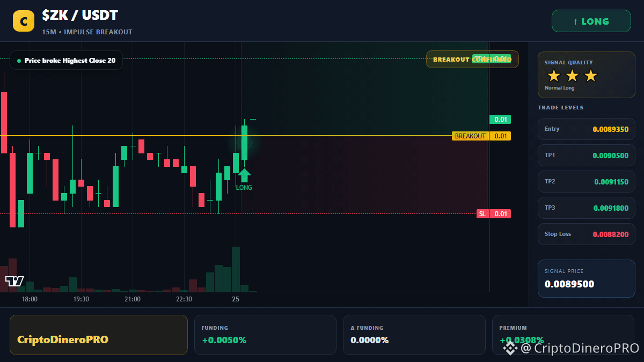Click the 18:00 time axis label
Image resolution: width=644 pixels, height=362 pixels.
(30, 299)
